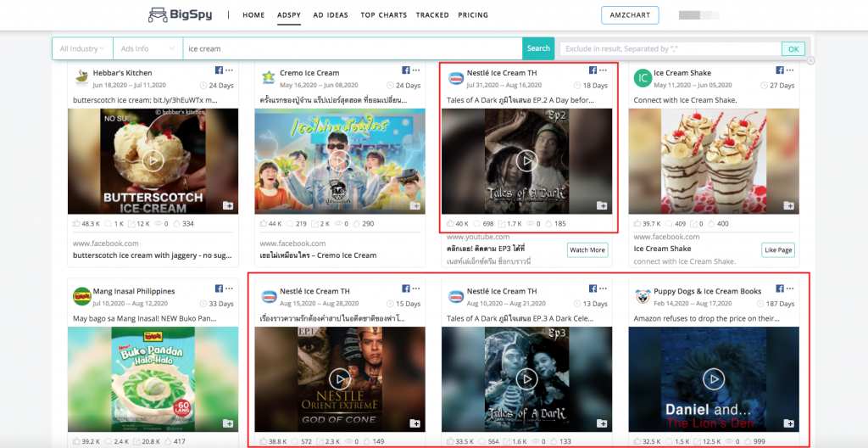Open Puppy Dogs & Ice Cream Books avatar
The height and width of the screenshot is (448, 868).
click(643, 297)
